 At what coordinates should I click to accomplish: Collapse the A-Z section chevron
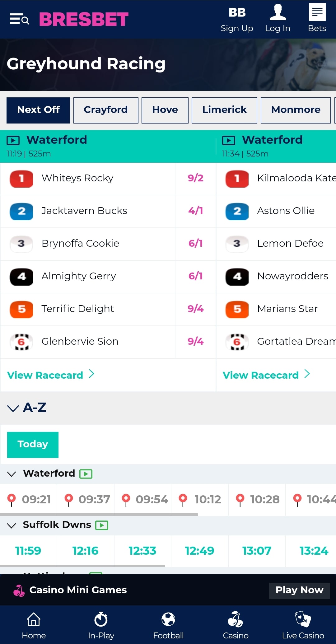click(x=13, y=408)
